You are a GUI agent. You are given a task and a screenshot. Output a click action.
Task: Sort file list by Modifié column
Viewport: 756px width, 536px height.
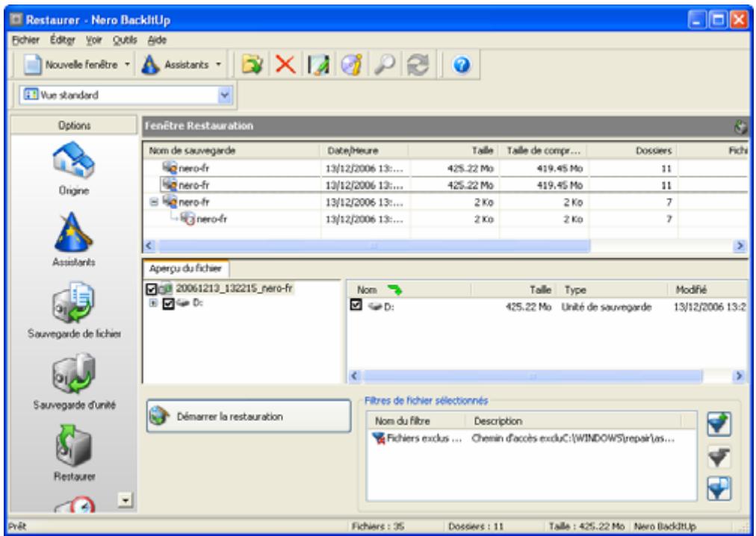tap(709, 290)
